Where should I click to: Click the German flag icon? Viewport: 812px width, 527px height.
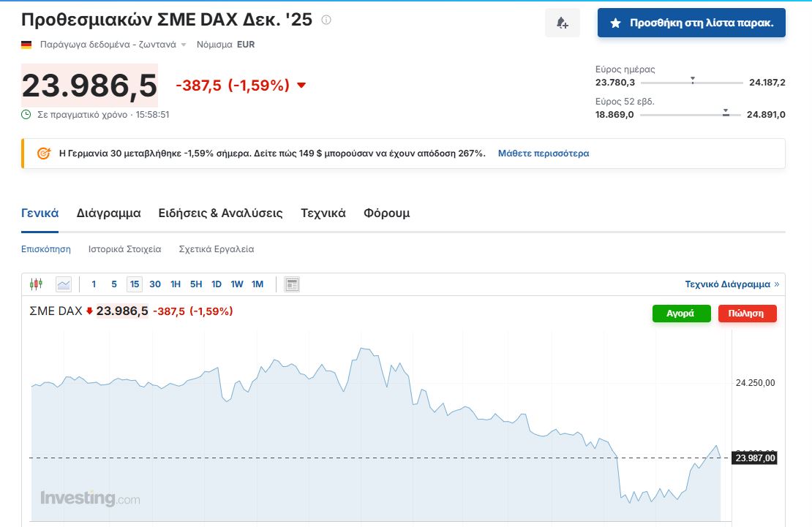click(x=26, y=45)
